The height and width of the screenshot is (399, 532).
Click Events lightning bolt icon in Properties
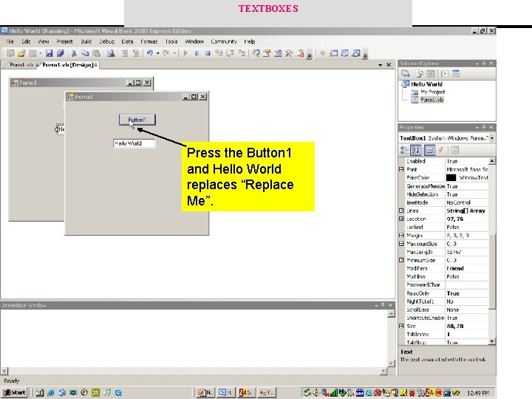(440, 150)
